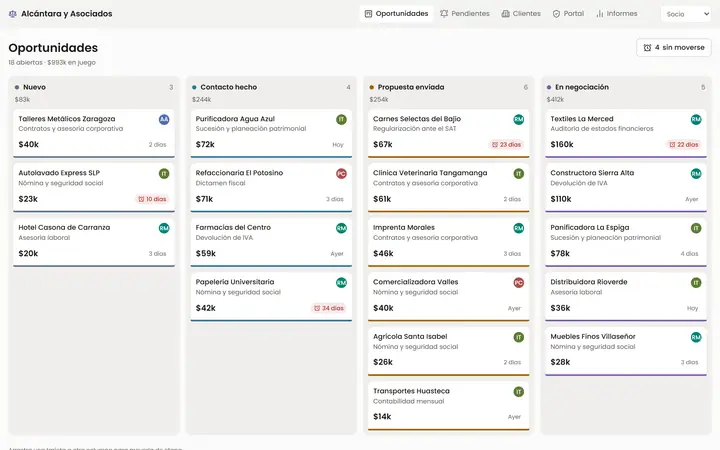Go to the Clientes tab
The image size is (720, 450).
521,14
